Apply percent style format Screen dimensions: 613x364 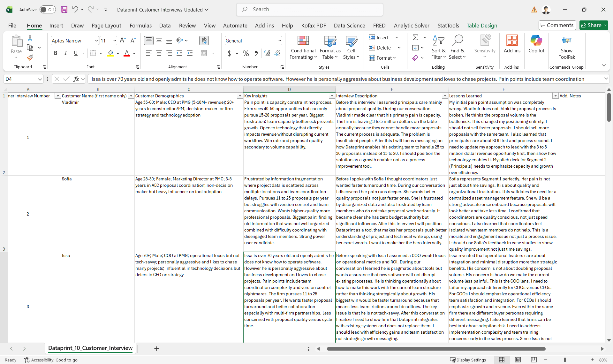click(x=246, y=53)
